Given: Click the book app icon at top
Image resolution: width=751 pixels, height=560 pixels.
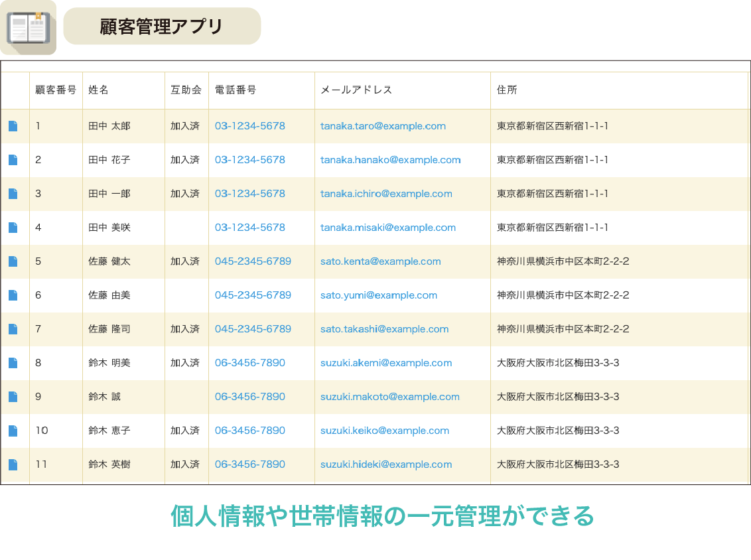Looking at the screenshot, I should 29,27.
